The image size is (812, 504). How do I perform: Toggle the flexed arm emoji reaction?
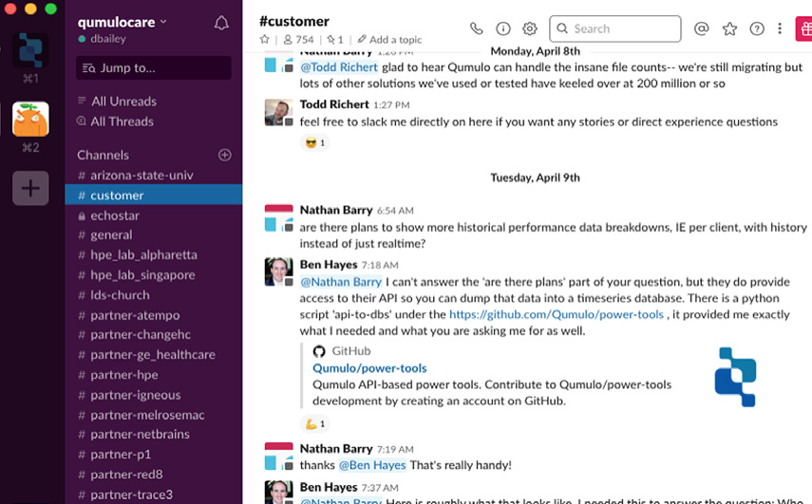(x=315, y=424)
